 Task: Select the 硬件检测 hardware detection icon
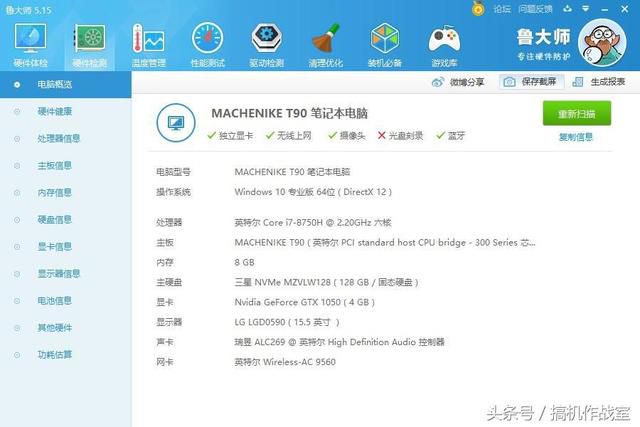[89, 45]
